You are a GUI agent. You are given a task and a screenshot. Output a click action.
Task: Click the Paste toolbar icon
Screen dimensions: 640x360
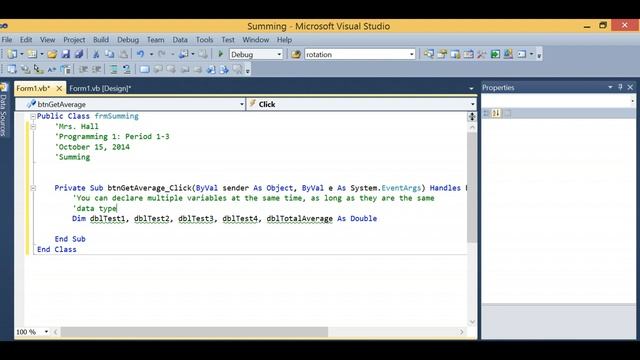pos(123,54)
